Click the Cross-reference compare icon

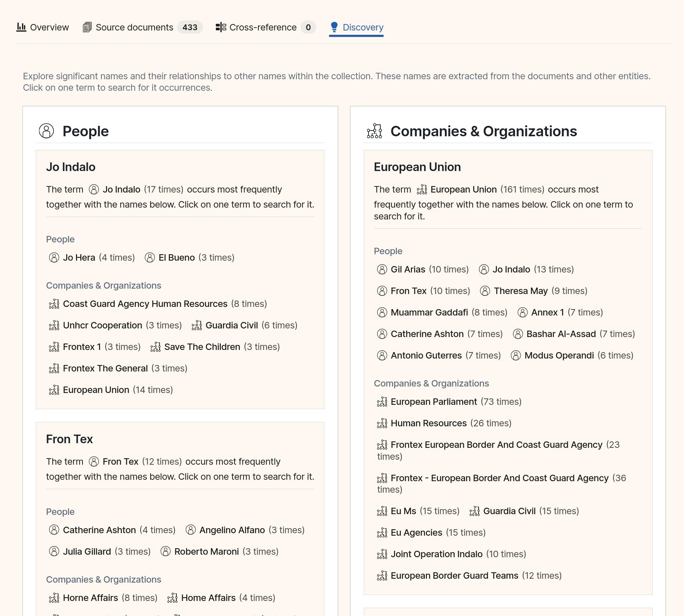click(221, 27)
